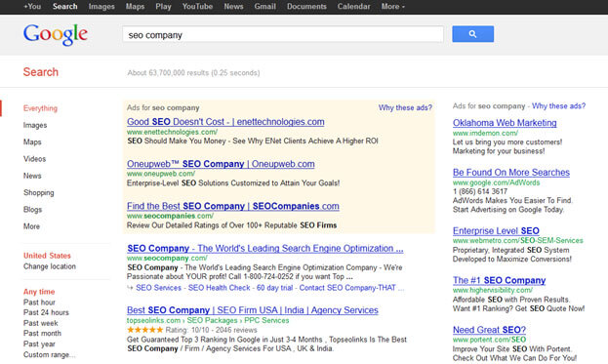Open YouTube from the top bar
Image resolution: width=608 pixels, height=364 pixels.
click(x=197, y=7)
